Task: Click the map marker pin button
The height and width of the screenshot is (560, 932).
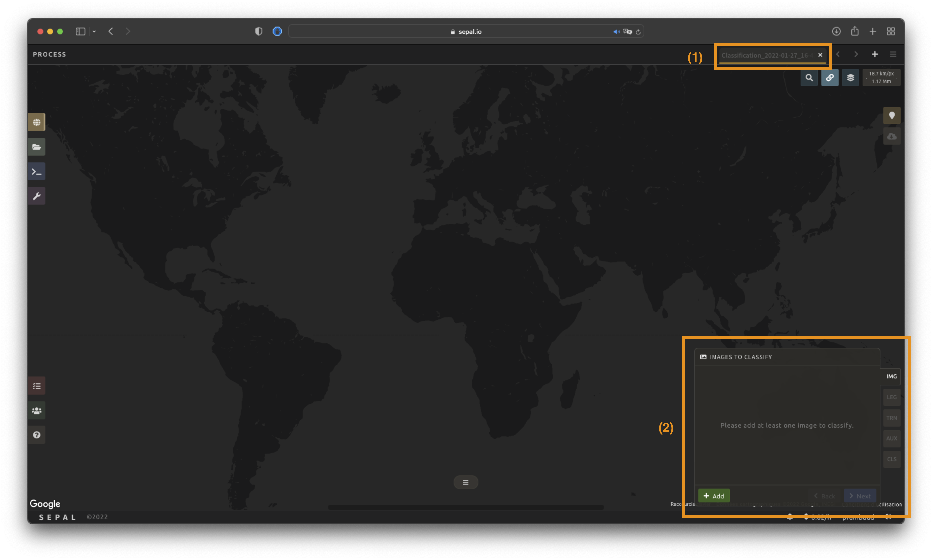Action: click(892, 115)
